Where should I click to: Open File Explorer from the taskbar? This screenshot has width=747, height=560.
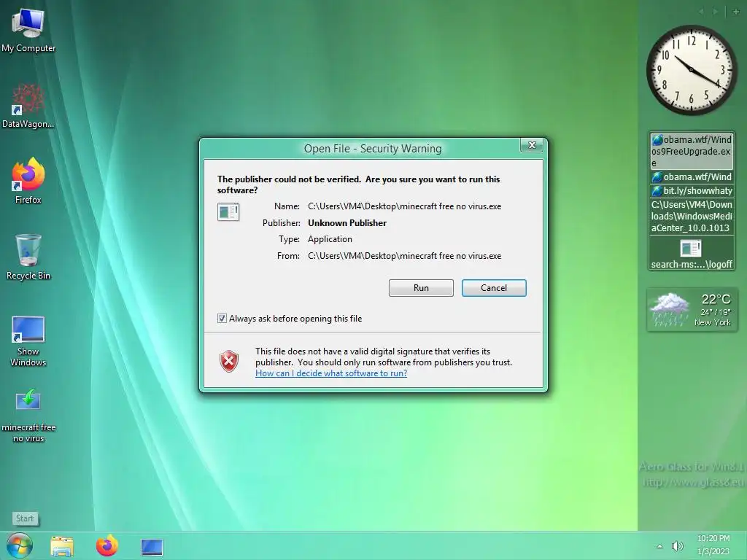pyautogui.click(x=62, y=547)
